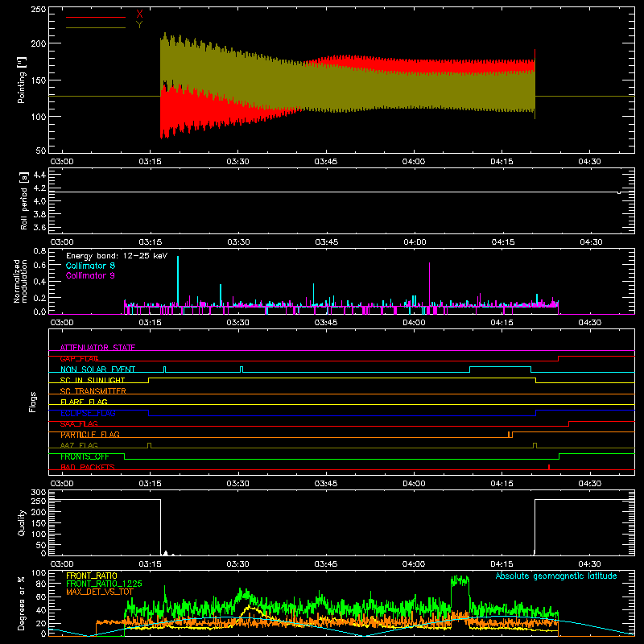Image resolution: width=644 pixels, height=644 pixels.
Task: Click the small dip at end of roll period line
Action: pos(619,192)
